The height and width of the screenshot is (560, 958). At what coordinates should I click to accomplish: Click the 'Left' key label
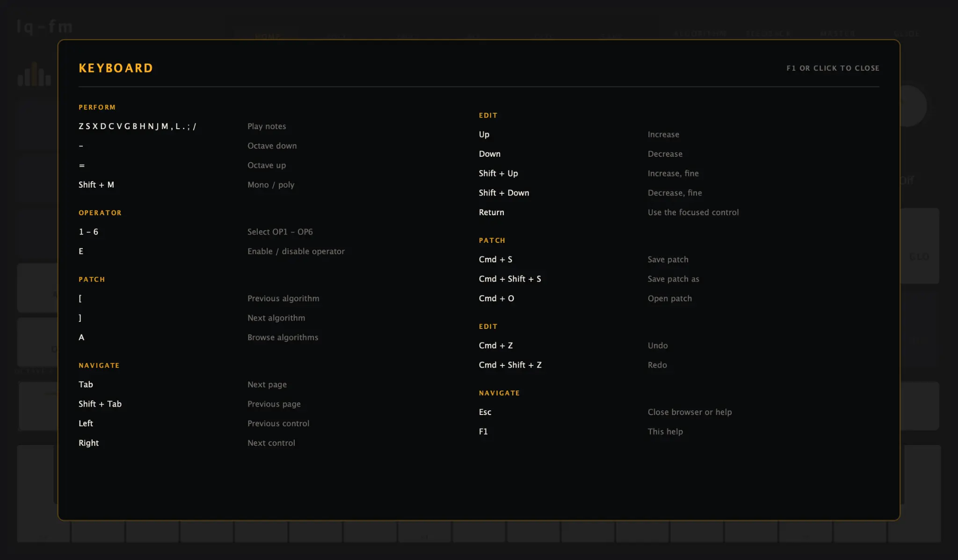tap(86, 423)
